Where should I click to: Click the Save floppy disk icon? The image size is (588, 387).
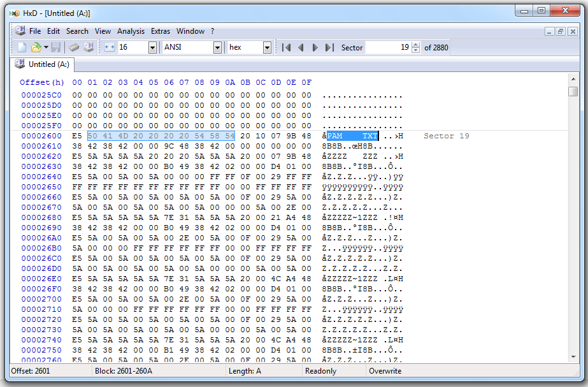pos(56,47)
